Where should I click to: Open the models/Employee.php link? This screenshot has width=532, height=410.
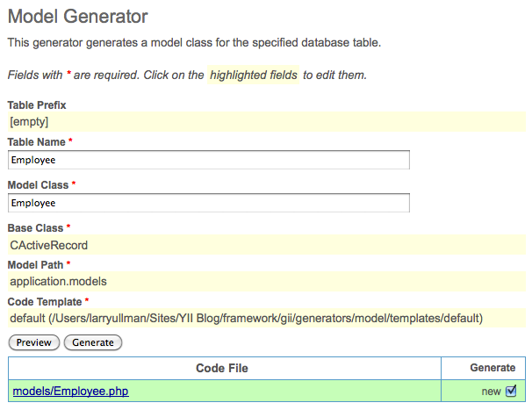[x=70, y=391]
